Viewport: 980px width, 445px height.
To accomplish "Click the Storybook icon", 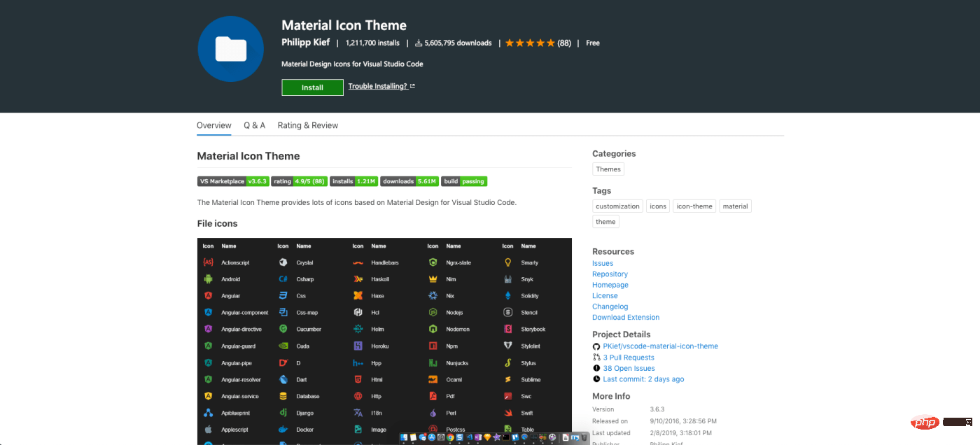I will pos(507,329).
